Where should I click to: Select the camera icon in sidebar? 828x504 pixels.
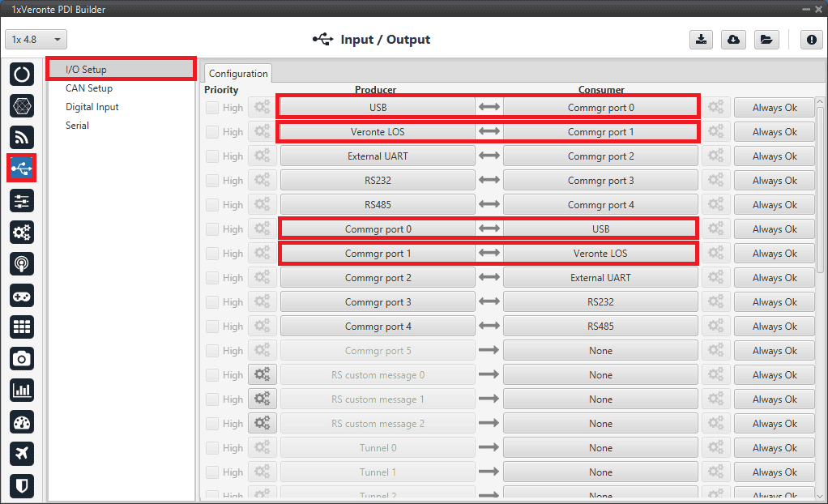(22, 358)
